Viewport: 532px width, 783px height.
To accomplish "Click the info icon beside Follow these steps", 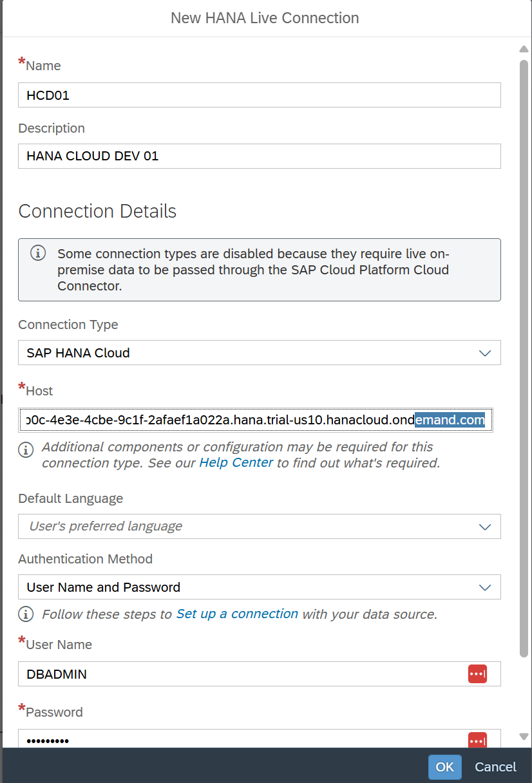I will click(x=26, y=614).
